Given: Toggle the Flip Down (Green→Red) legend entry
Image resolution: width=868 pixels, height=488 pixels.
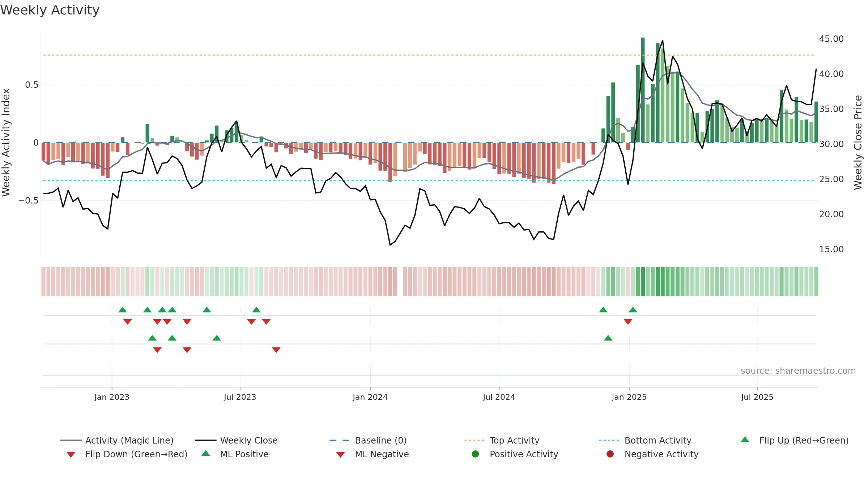Looking at the screenshot, I should click(127, 454).
